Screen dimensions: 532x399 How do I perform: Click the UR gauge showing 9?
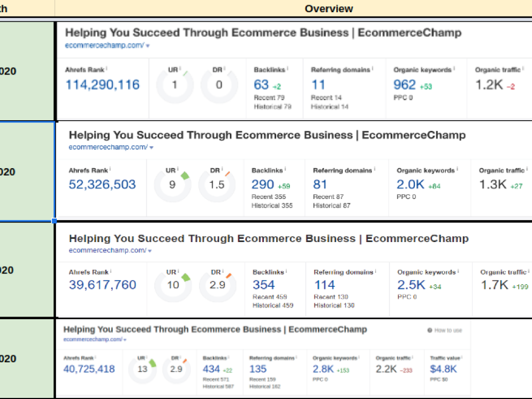(172, 185)
